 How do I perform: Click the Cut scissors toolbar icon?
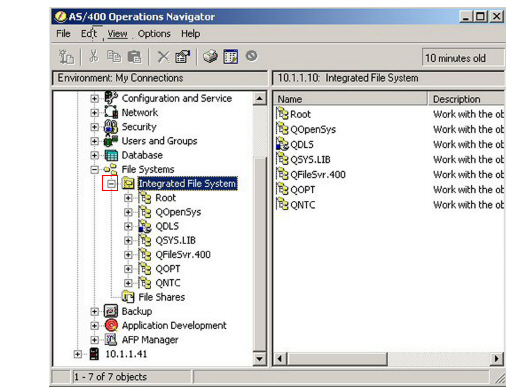pos(94,56)
